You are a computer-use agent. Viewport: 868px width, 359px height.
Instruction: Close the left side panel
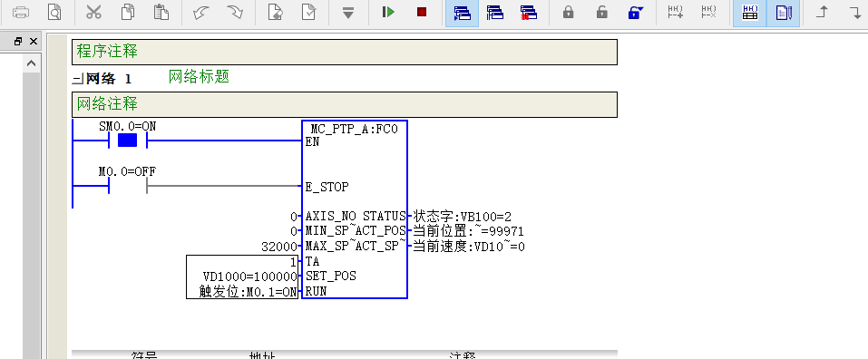34,42
